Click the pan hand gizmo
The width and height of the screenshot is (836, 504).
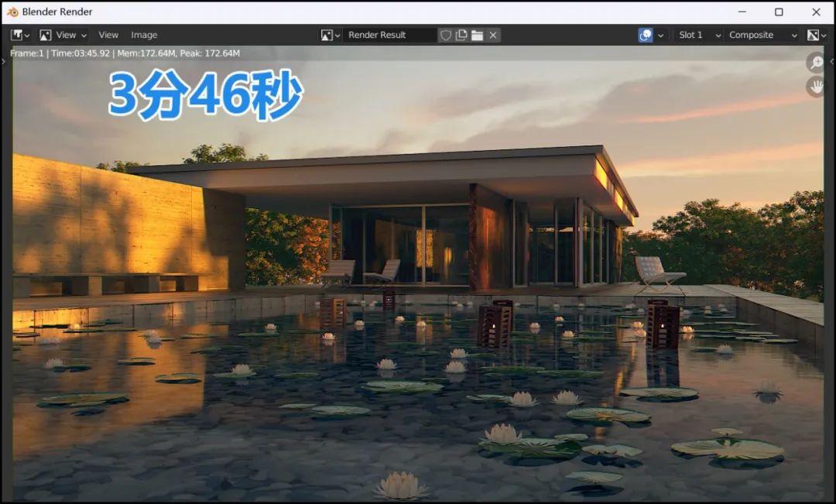click(x=816, y=87)
